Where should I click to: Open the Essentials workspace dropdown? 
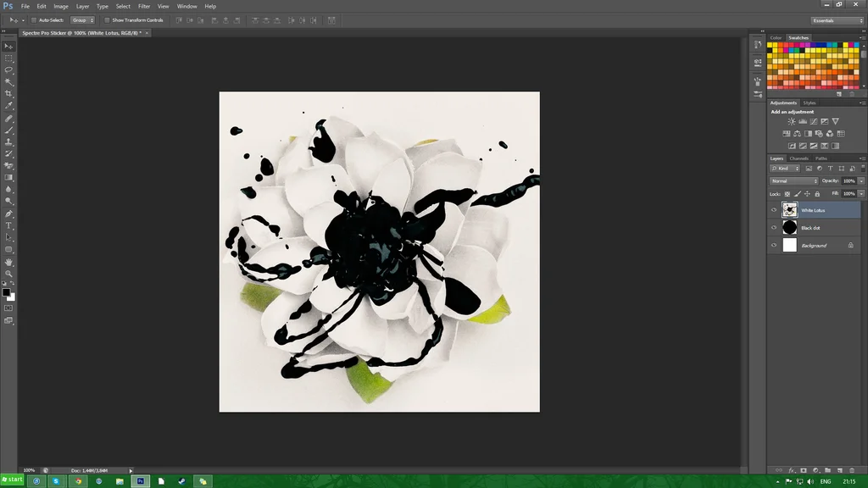coord(837,20)
